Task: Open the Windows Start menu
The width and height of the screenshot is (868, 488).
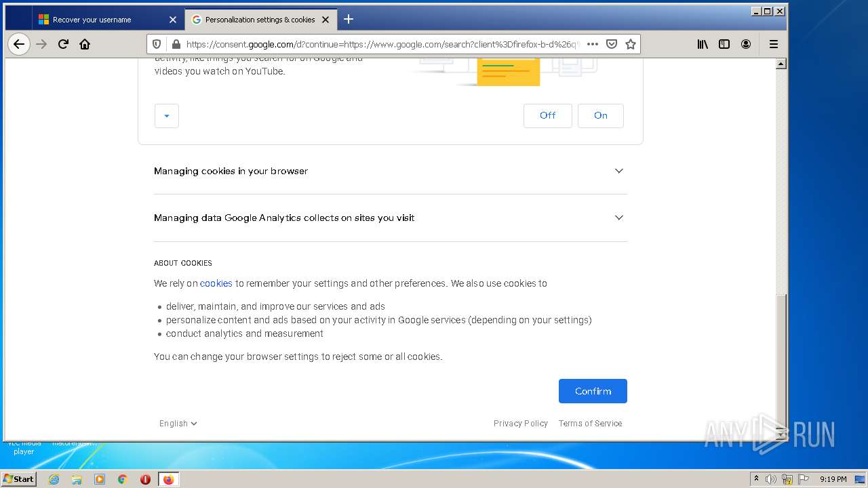Action: click(18, 479)
